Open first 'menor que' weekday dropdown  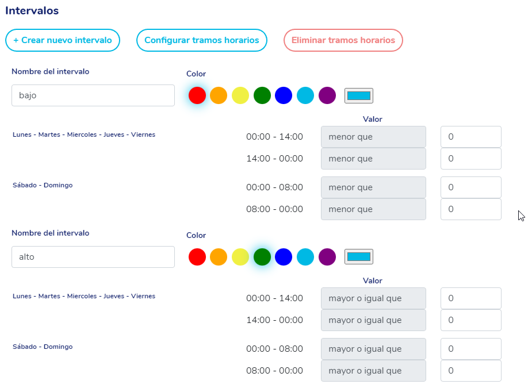point(373,137)
